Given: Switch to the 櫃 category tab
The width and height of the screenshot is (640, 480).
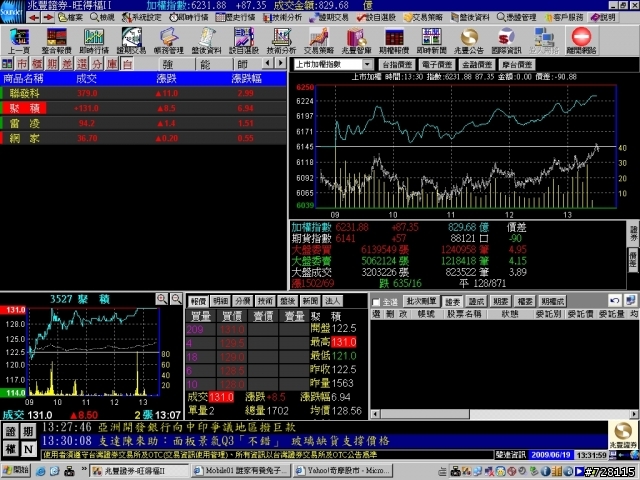Looking at the screenshot, I should tap(37, 64).
